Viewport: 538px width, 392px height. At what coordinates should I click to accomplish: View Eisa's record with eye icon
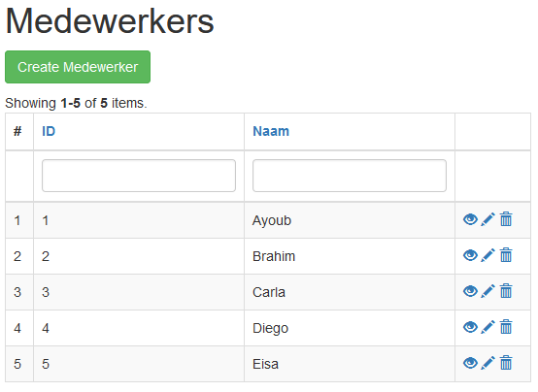point(470,363)
